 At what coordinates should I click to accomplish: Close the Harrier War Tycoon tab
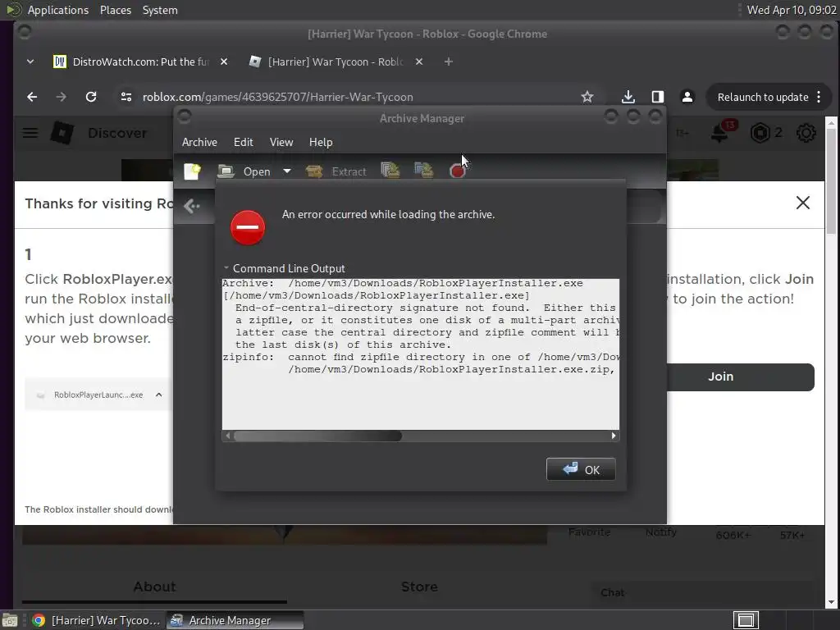[x=419, y=62]
